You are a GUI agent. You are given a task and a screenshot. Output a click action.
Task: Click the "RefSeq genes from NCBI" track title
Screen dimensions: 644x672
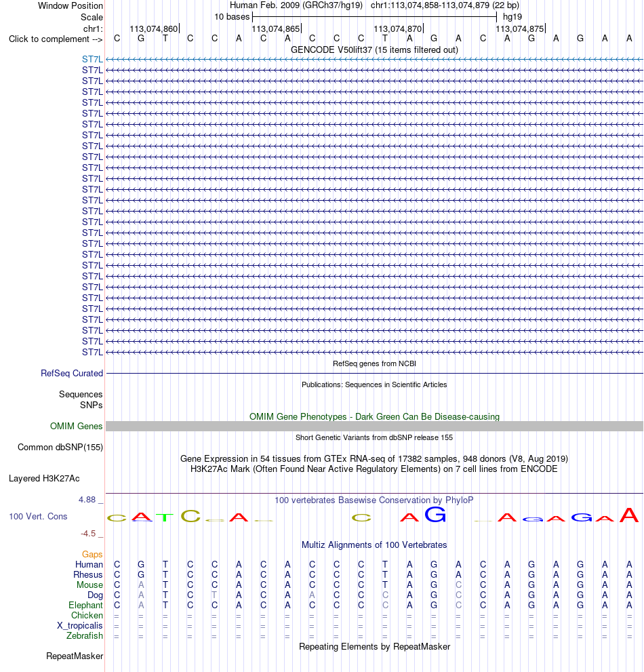(x=374, y=363)
